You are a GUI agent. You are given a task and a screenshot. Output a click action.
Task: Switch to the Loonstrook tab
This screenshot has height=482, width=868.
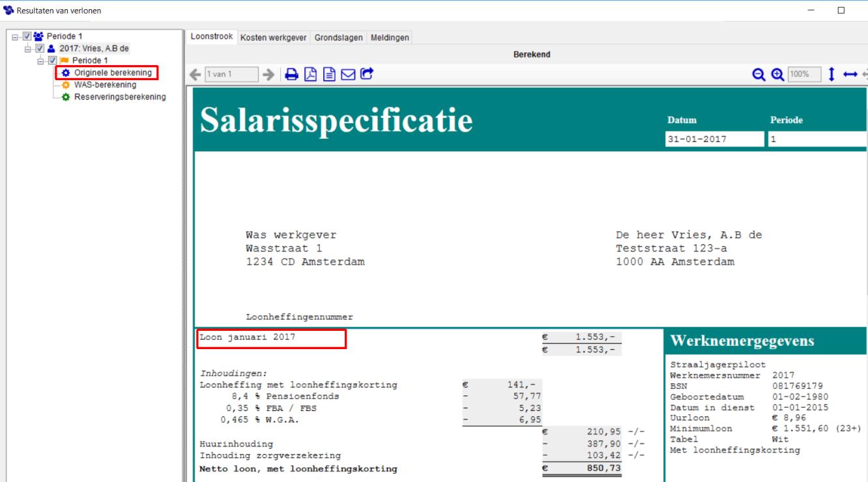[x=212, y=36]
